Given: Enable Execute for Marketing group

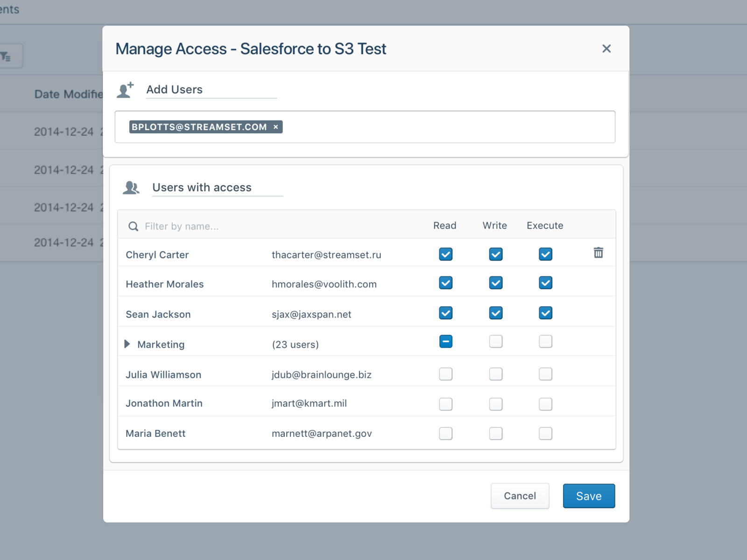Looking at the screenshot, I should tap(545, 342).
